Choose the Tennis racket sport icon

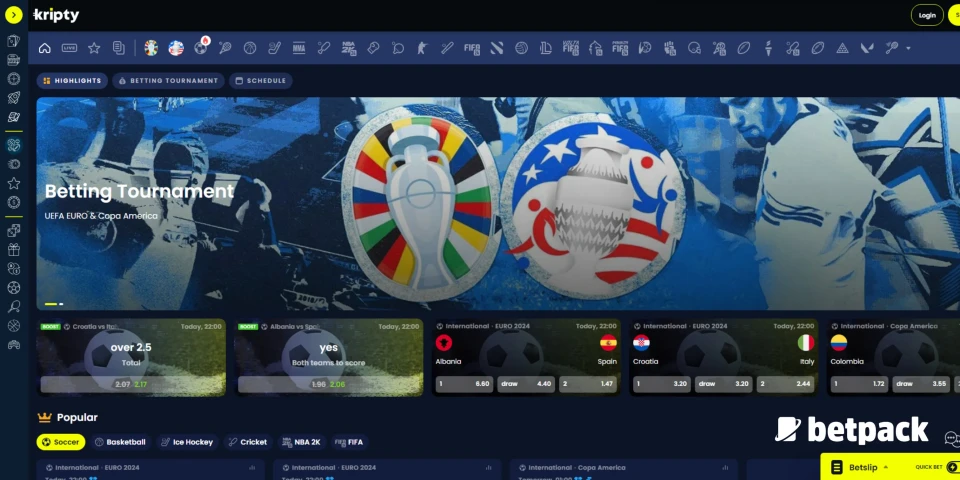pyautogui.click(x=225, y=47)
